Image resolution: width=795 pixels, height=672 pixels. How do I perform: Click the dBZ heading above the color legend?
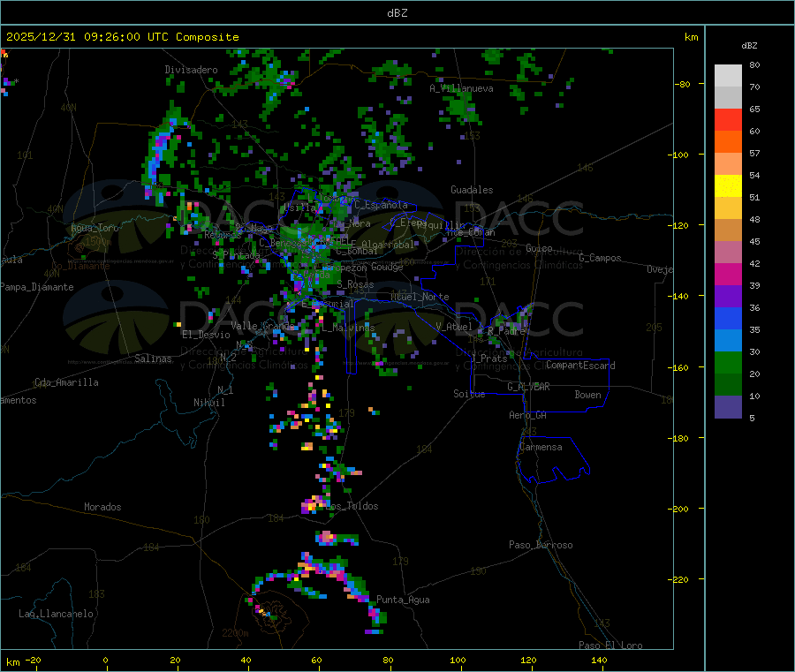[x=749, y=46]
